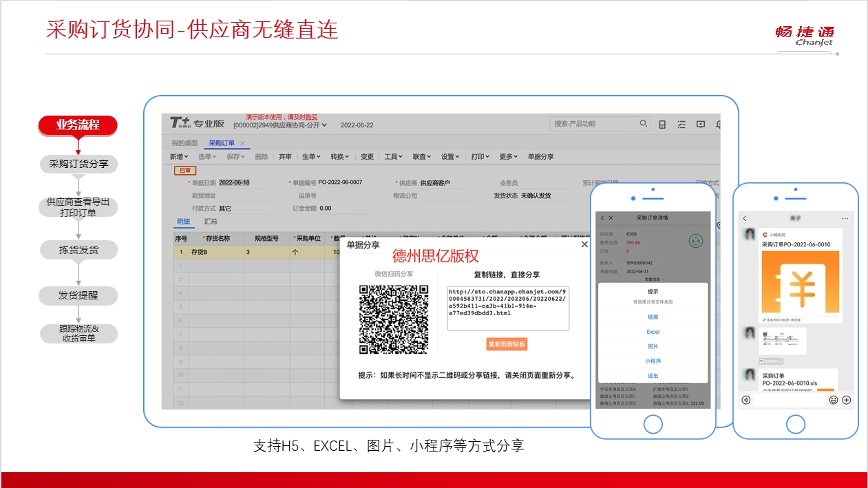Viewport: 868px width, 488px height.
Task: Click the 存货B cell in row 1
Action: pos(216,252)
